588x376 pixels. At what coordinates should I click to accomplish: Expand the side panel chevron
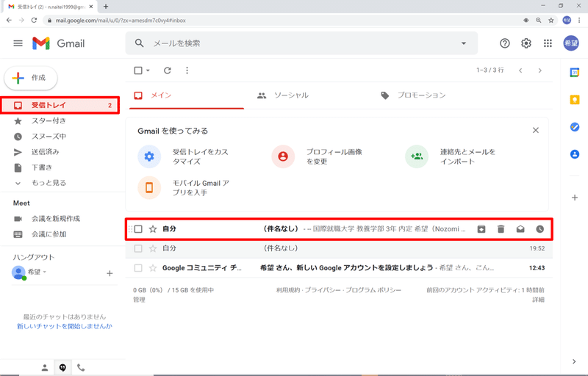tap(574, 361)
